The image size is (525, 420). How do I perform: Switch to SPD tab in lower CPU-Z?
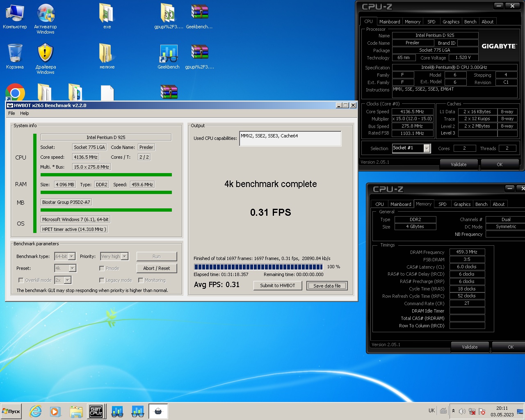[443, 204]
